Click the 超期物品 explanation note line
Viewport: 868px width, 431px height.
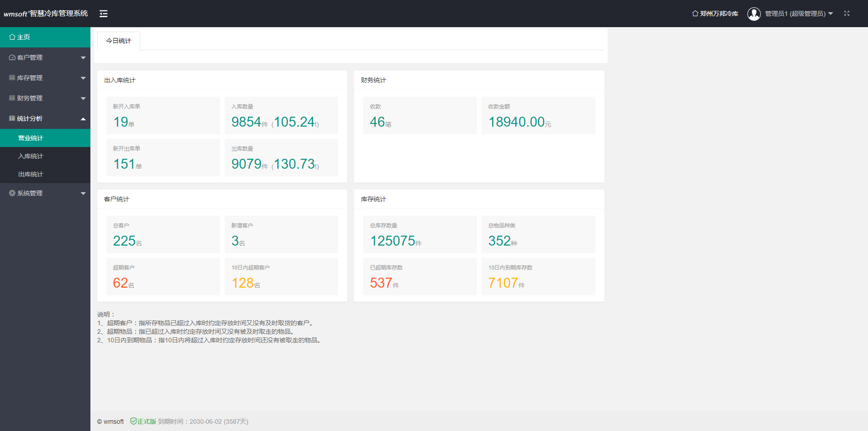point(196,332)
